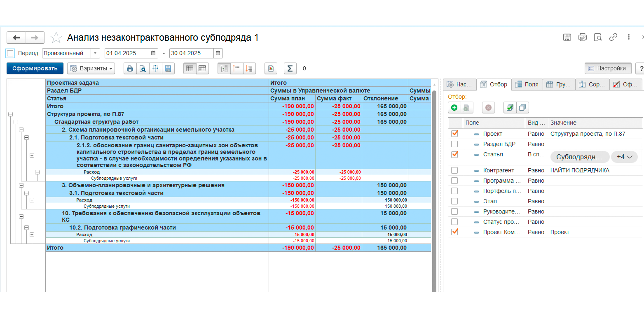Screen dimensions: 644x318
Task: Open the Отбор tab
Action: point(494,84)
